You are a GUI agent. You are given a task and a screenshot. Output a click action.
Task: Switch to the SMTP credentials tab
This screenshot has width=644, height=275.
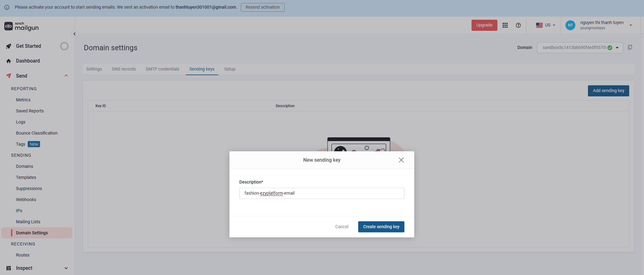click(x=162, y=69)
